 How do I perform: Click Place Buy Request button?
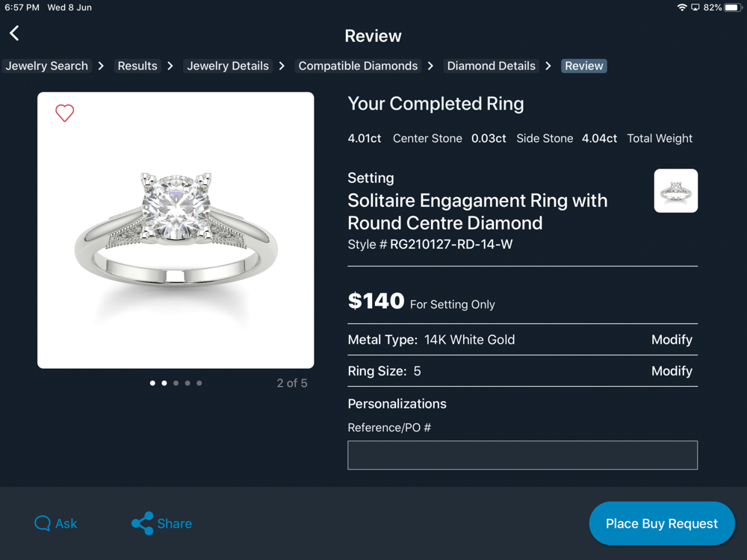click(x=661, y=523)
